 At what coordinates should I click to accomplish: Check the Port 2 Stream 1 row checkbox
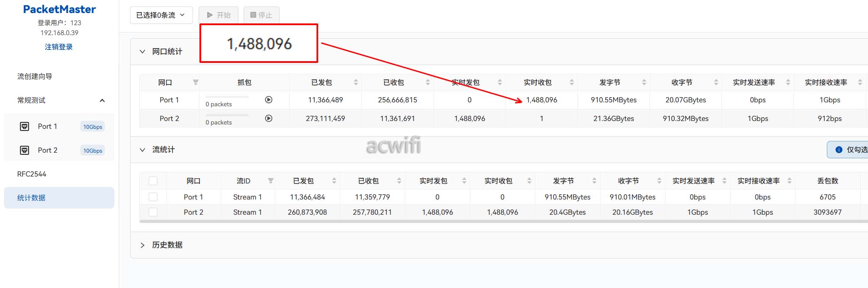pyautogui.click(x=153, y=212)
